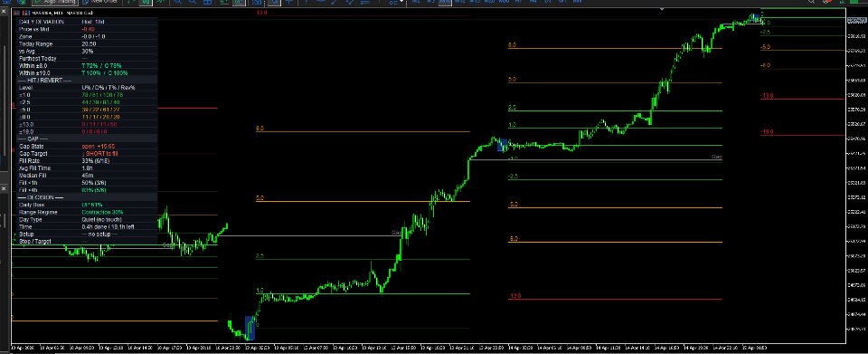Click the current price label on price scale
868x354 pixels.
(x=857, y=21)
